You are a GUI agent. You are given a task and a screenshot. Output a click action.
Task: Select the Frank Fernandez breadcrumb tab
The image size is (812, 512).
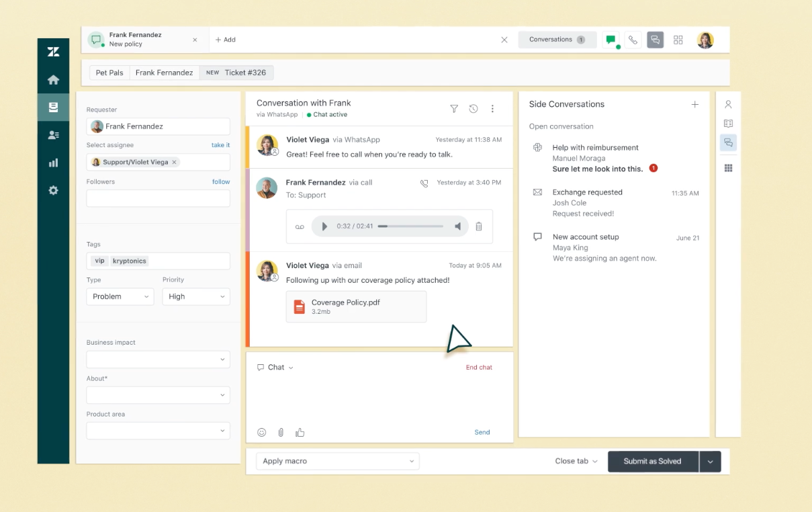point(164,73)
